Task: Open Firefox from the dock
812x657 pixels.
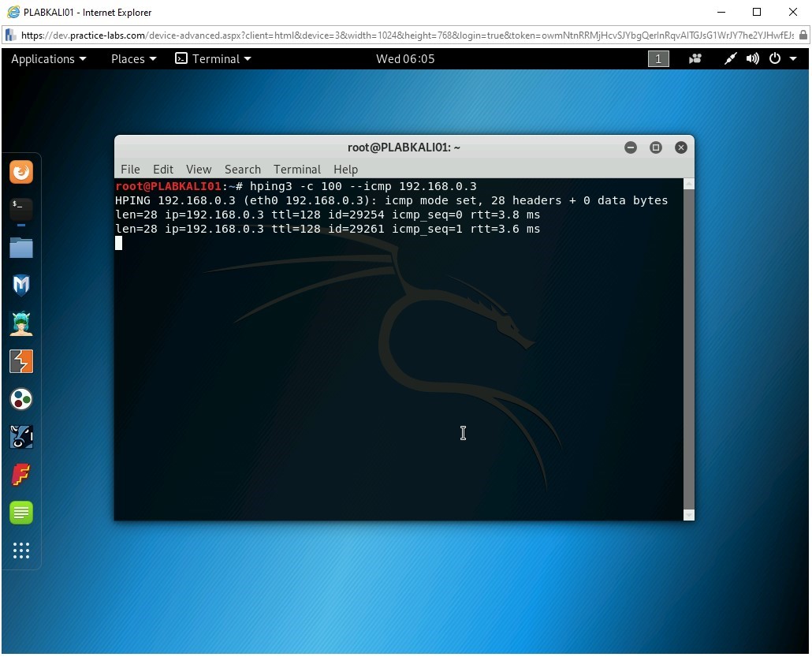Action: [21, 172]
